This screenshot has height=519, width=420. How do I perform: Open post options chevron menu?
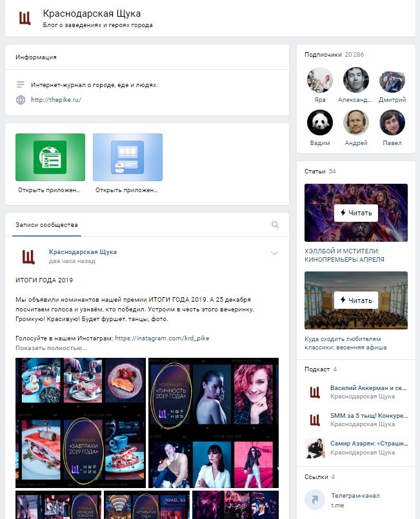[274, 253]
